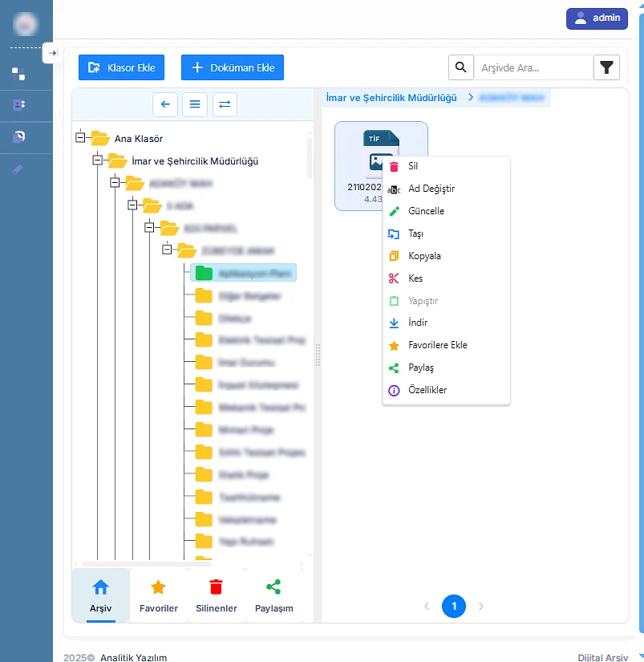Open the admin user menu
The image size is (644, 662).
pos(597,18)
